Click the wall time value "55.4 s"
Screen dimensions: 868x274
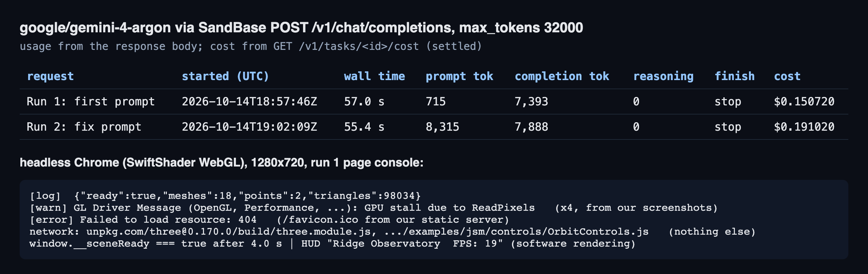tap(364, 127)
